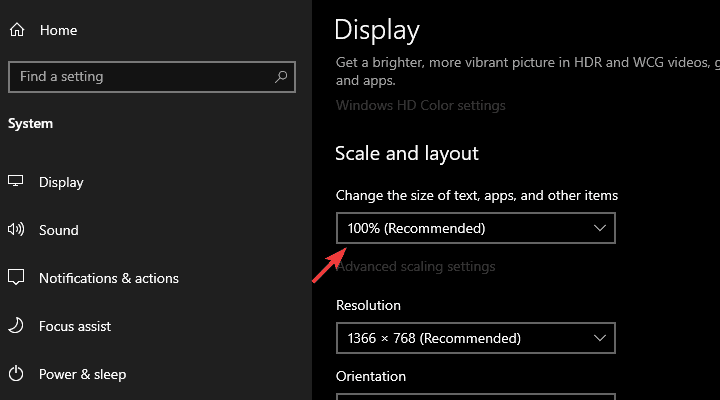Viewport: 720px width, 400px height.
Task: Click the resolution dropdown chevron arrow
Action: click(x=600, y=338)
